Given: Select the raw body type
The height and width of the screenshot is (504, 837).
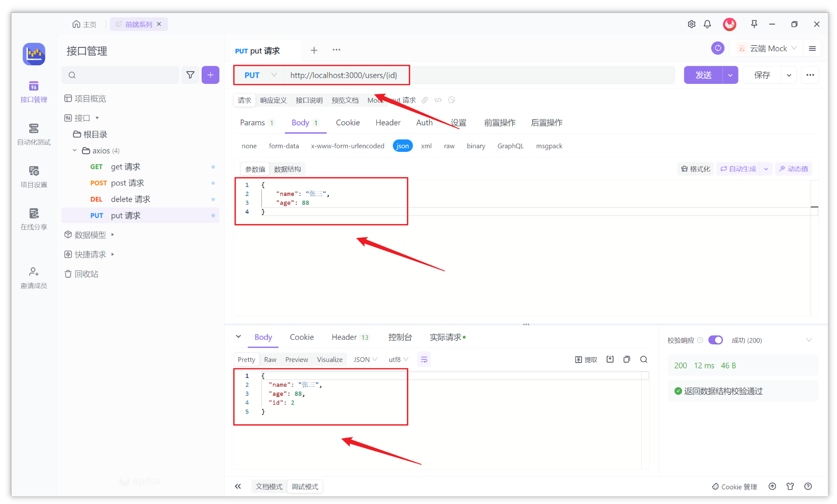Looking at the screenshot, I should [x=449, y=146].
